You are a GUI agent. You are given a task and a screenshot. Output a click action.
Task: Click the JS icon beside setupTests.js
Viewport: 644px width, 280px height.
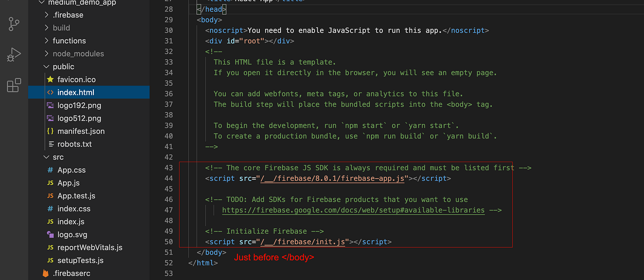pos(50,260)
